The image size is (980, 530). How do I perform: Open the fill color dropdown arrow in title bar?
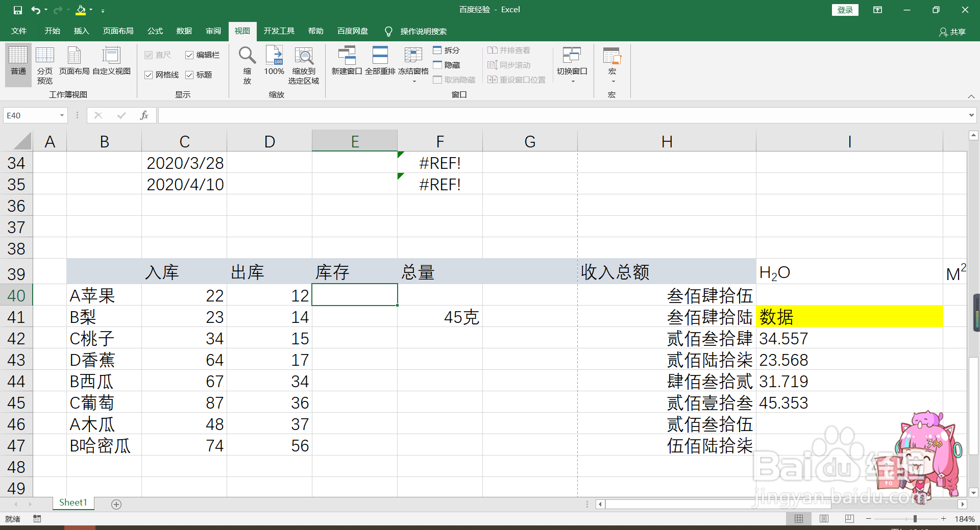tap(91, 10)
